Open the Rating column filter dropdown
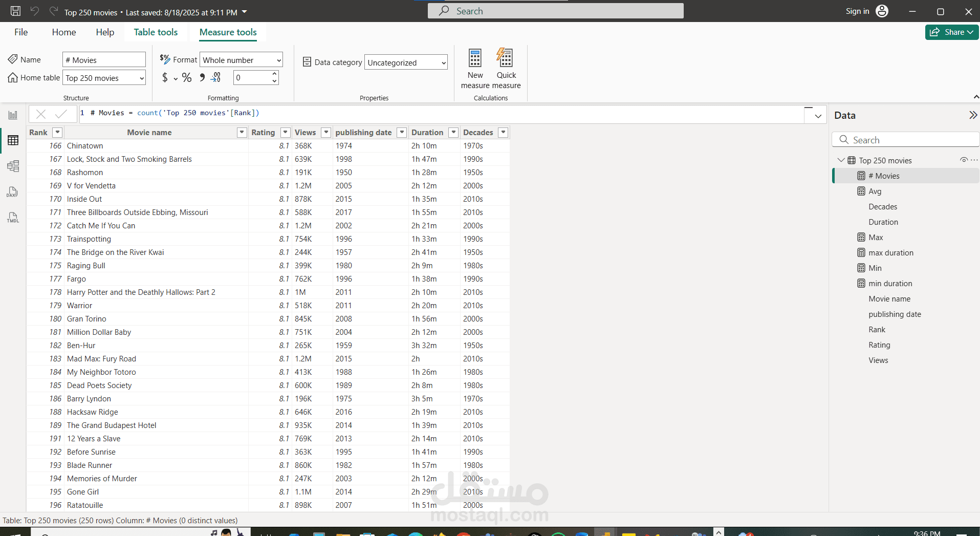 click(x=286, y=133)
